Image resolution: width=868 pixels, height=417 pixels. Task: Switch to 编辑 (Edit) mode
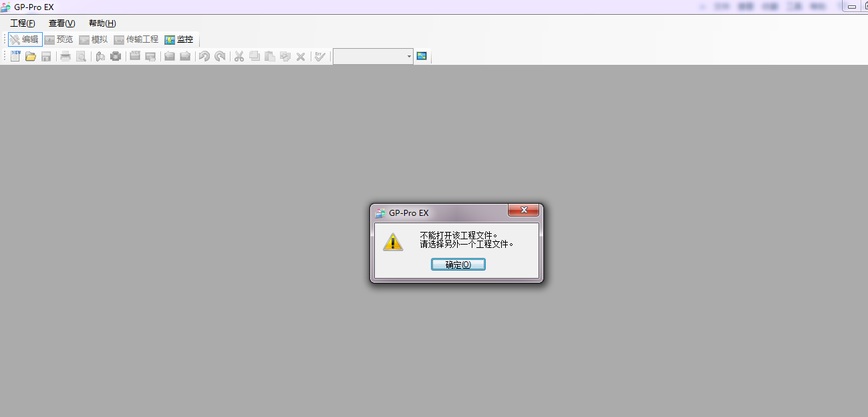point(25,39)
